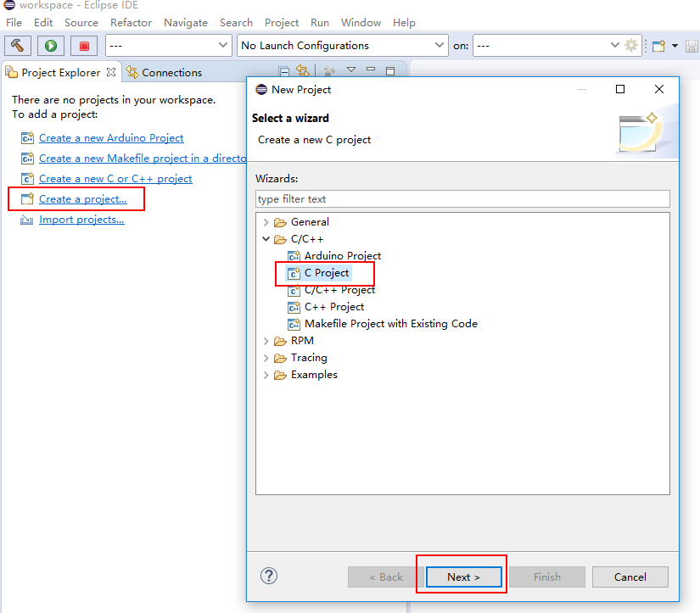This screenshot has height=613, width=700.
Task: Open the Project menu
Action: pyautogui.click(x=282, y=22)
